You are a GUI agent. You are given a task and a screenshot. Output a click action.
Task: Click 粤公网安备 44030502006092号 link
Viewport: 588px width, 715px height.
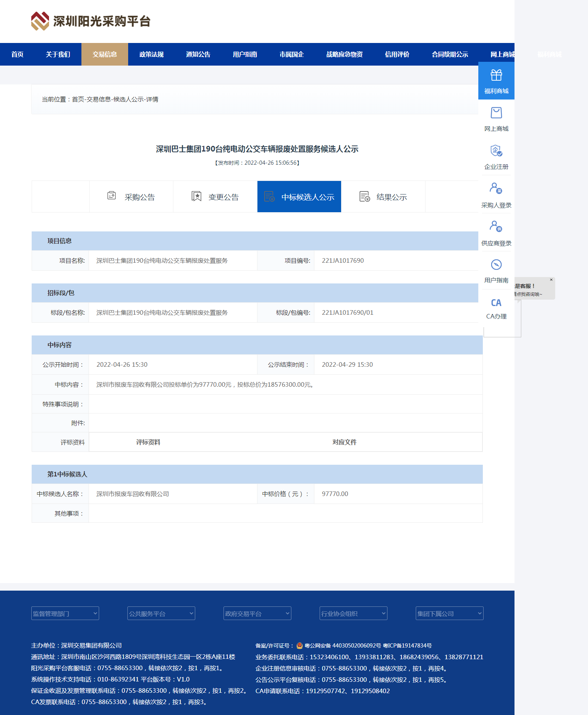point(343,646)
